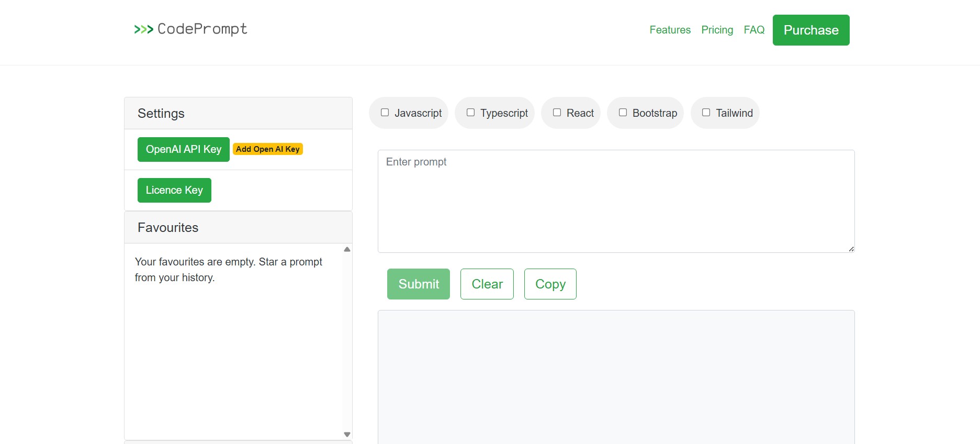Open the Licence Key setting
The image size is (980, 444).
pyautogui.click(x=174, y=190)
